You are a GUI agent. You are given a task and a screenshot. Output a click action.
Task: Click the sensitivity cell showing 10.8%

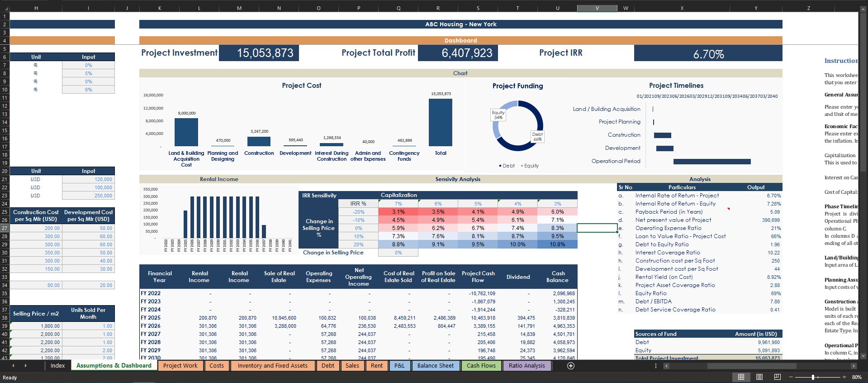coord(557,244)
